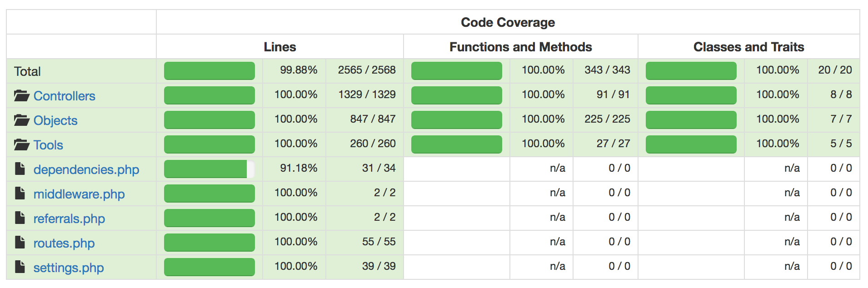Open the middleware.php coverage report
Screen dimensions: 868x288
(x=79, y=194)
